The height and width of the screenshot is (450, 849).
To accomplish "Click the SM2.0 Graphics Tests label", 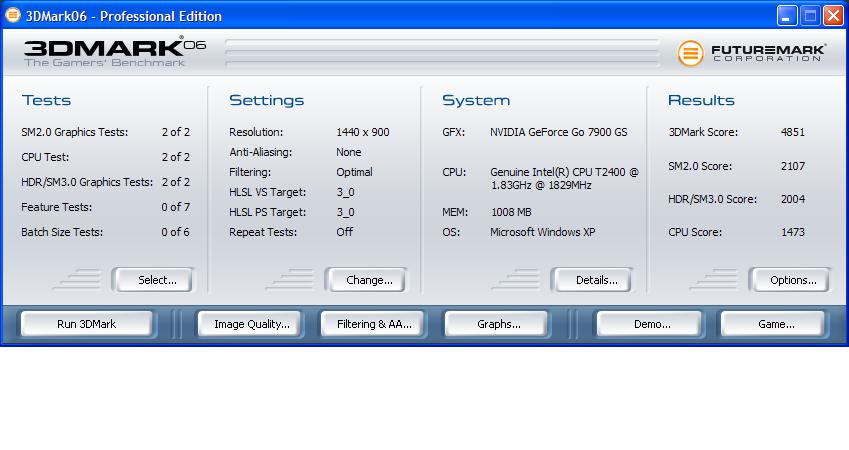I will pos(75,132).
